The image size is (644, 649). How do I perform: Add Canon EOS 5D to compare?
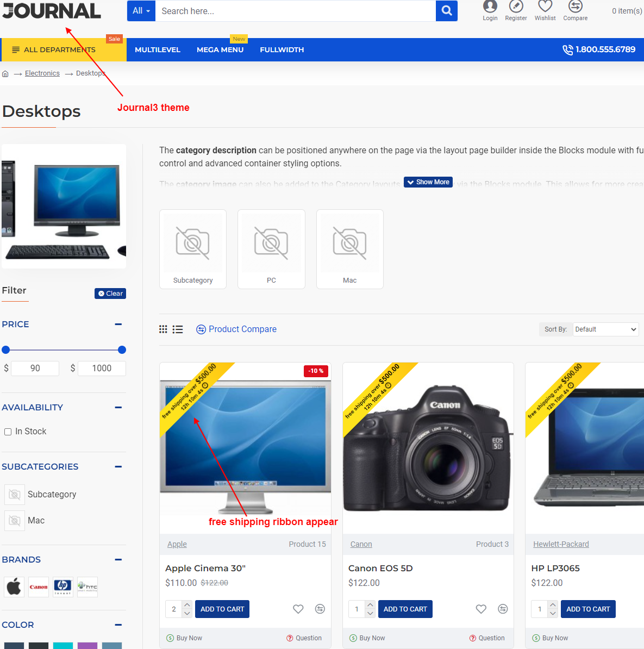503,609
